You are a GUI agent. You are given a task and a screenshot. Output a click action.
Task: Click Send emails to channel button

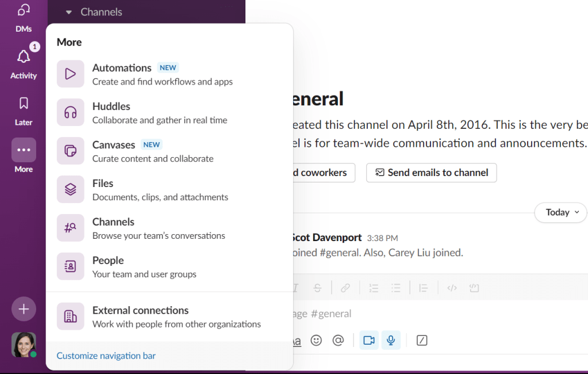431,173
